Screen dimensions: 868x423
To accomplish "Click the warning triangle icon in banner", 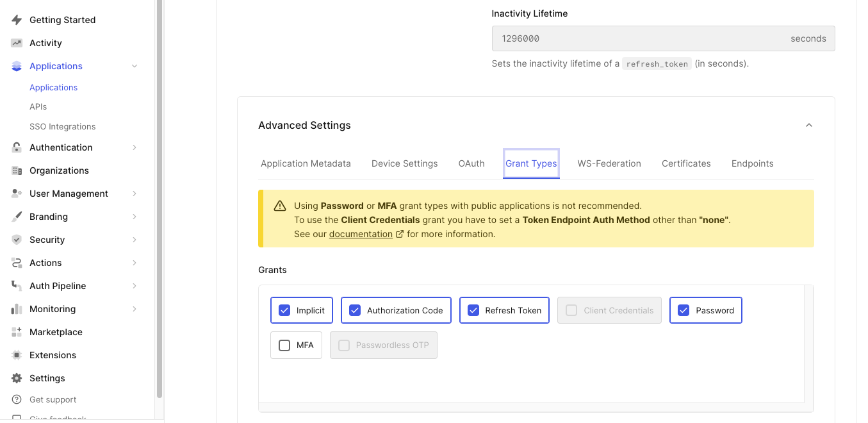I will pyautogui.click(x=280, y=206).
